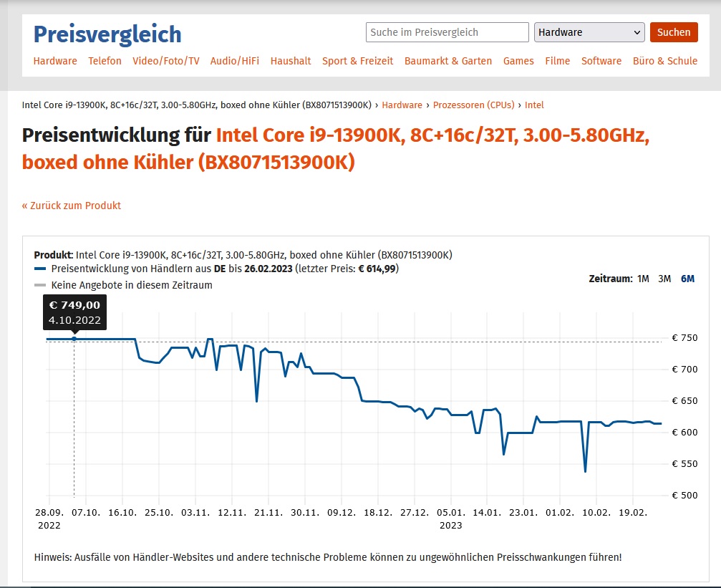Open the Telefon menu item
Screen dimensions: 721x588
(x=105, y=61)
